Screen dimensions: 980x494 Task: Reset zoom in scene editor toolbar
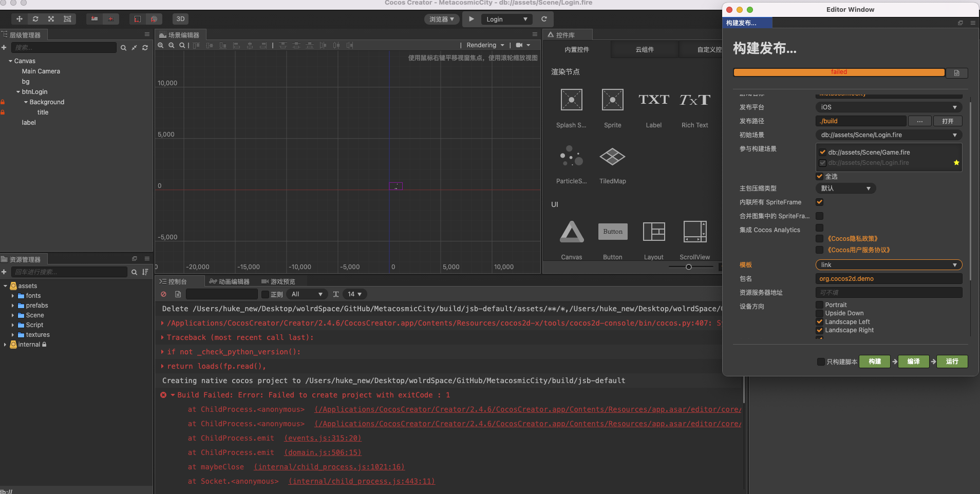click(x=182, y=45)
